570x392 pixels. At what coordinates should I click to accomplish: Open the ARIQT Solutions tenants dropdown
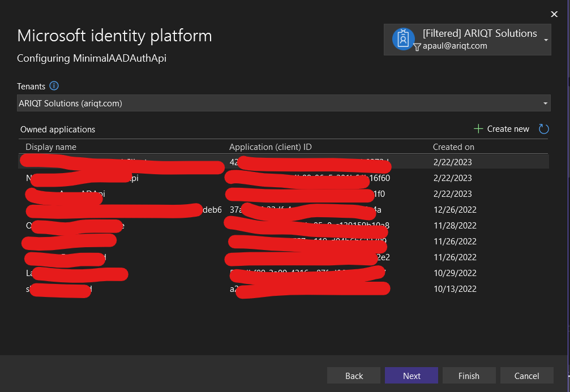point(283,103)
